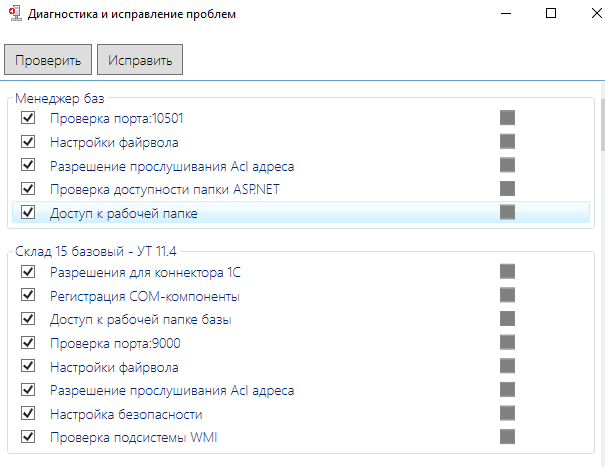Image resolution: width=605 pixels, height=467 pixels.
Task: Disable the Настройка безопасности checkbox
Action: (x=28, y=413)
